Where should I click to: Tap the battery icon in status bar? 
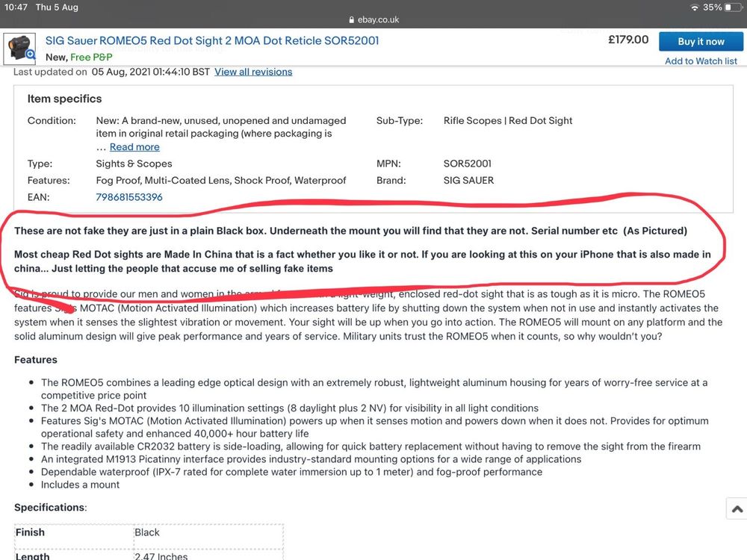[x=733, y=7]
